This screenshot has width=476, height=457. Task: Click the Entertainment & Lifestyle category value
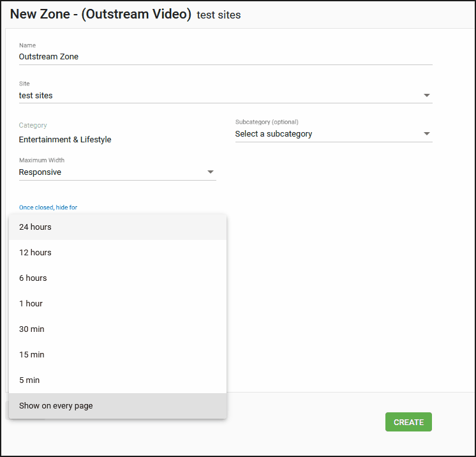click(65, 139)
